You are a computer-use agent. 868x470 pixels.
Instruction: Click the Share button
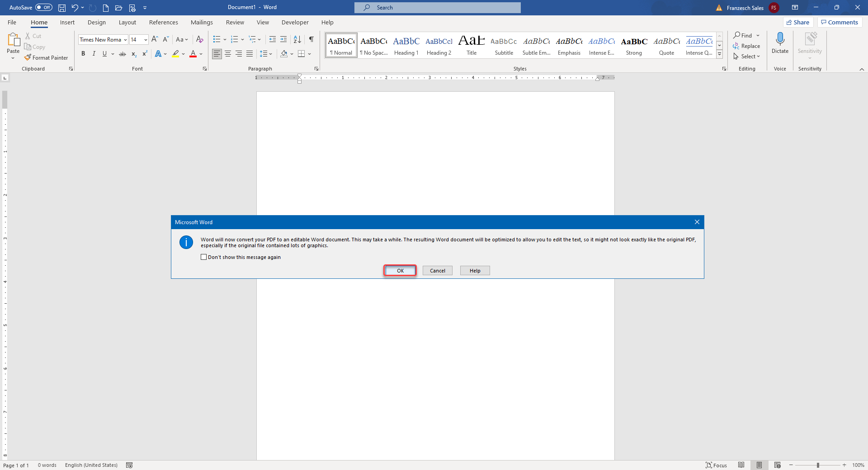coord(798,22)
